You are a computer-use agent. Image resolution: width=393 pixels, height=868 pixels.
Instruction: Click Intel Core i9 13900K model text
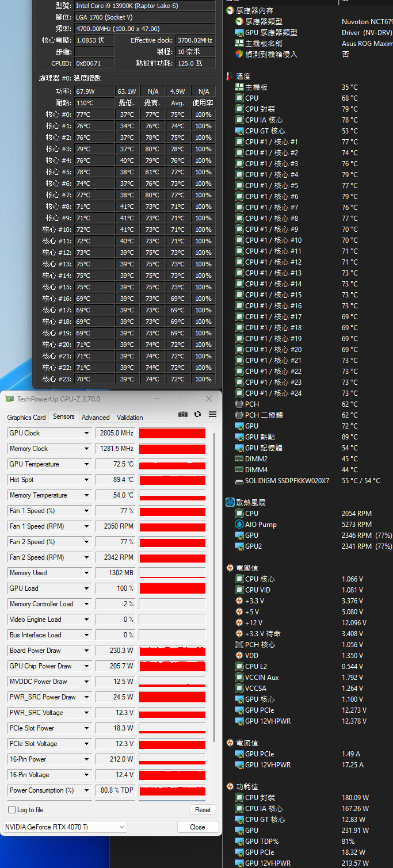144,6
